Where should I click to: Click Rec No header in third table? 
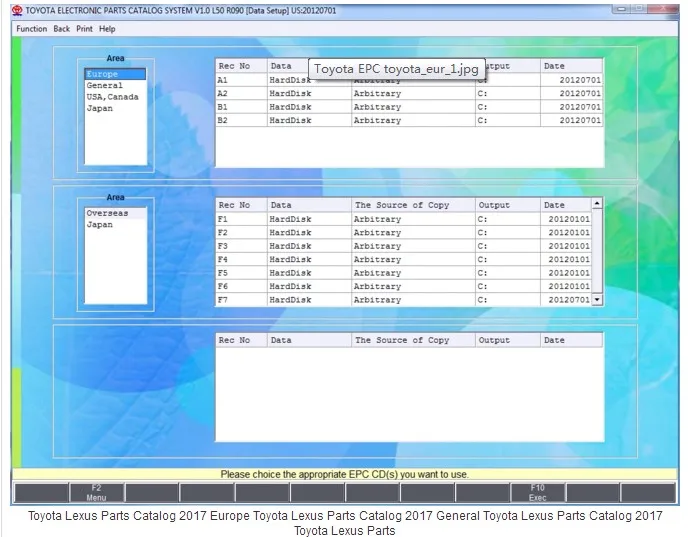pos(241,340)
